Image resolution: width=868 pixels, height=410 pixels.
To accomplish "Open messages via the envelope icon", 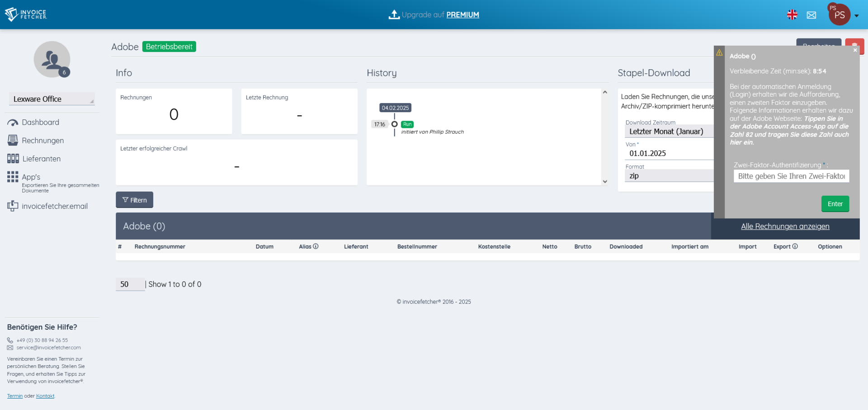I will tap(811, 15).
